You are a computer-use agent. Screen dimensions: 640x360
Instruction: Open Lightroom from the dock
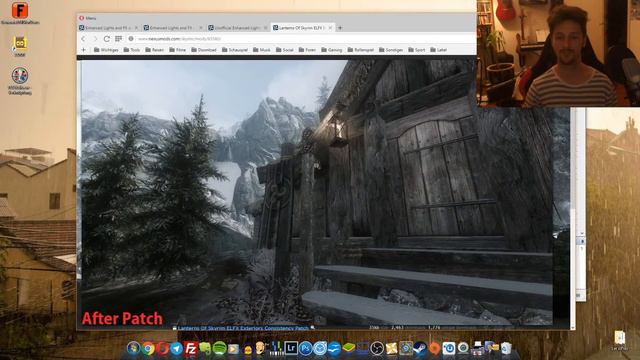click(291, 348)
